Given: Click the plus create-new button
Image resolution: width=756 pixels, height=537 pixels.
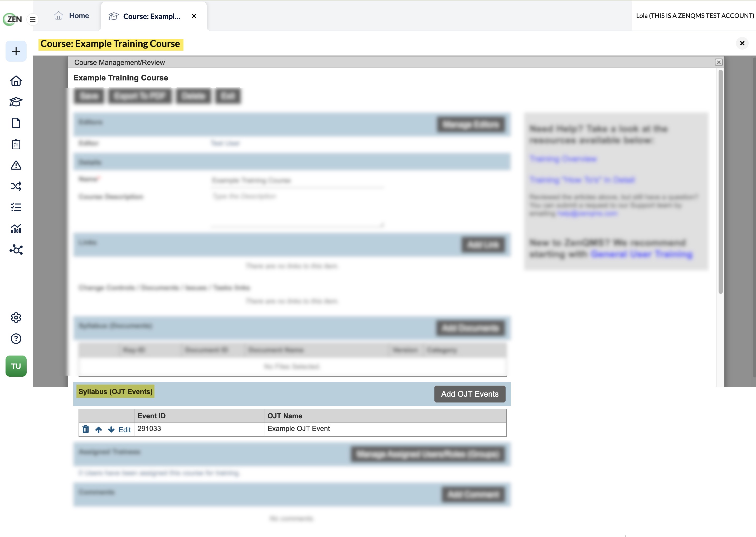Looking at the screenshot, I should (x=16, y=51).
